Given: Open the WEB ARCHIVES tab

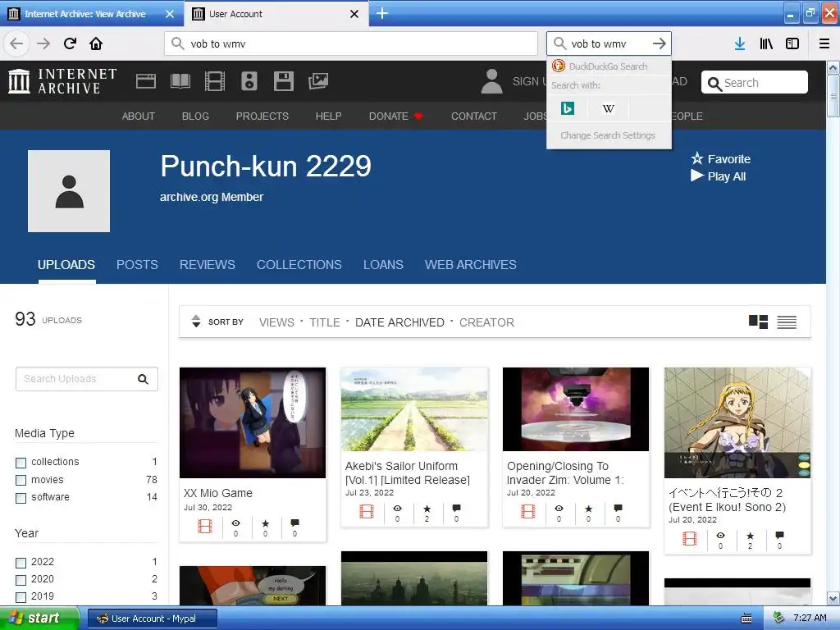Looking at the screenshot, I should pyautogui.click(x=470, y=265).
